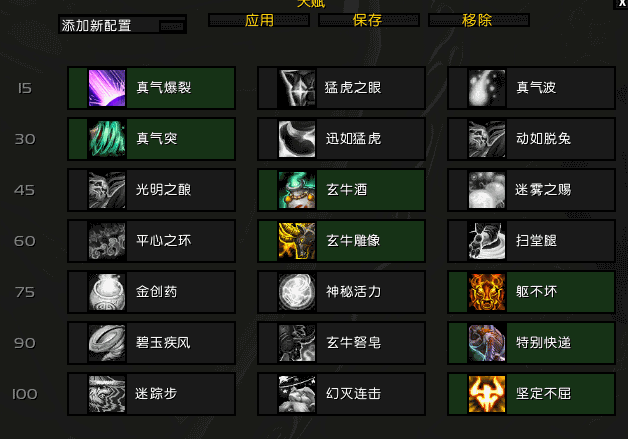The image size is (628, 439).
Task: Select the 迷踪步 level 100 talent
Action: (x=151, y=394)
